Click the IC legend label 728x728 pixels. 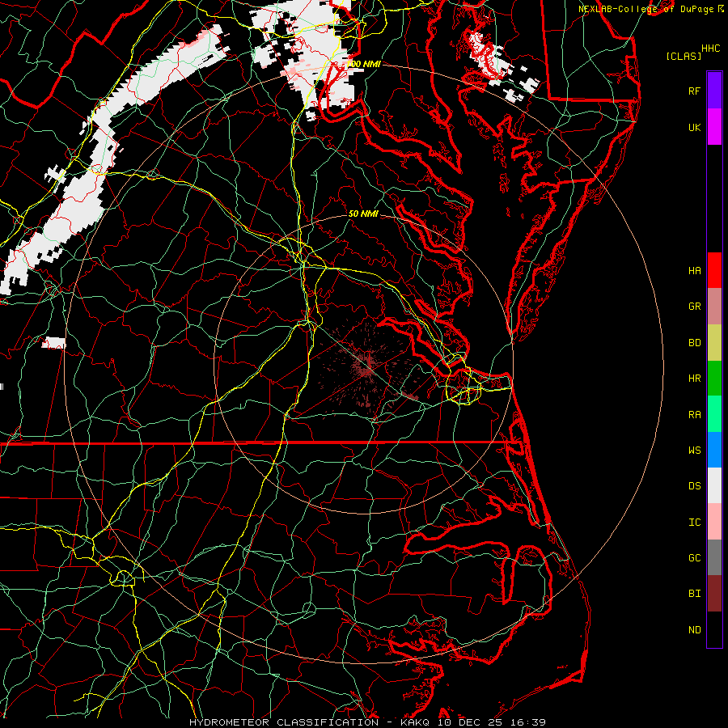695,523
